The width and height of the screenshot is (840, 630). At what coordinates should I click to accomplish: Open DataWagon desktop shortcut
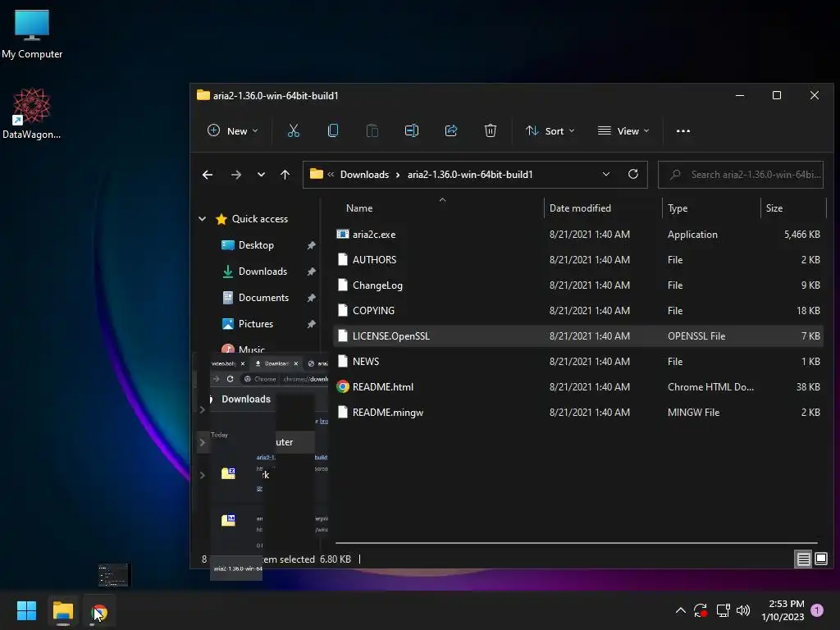click(32, 113)
